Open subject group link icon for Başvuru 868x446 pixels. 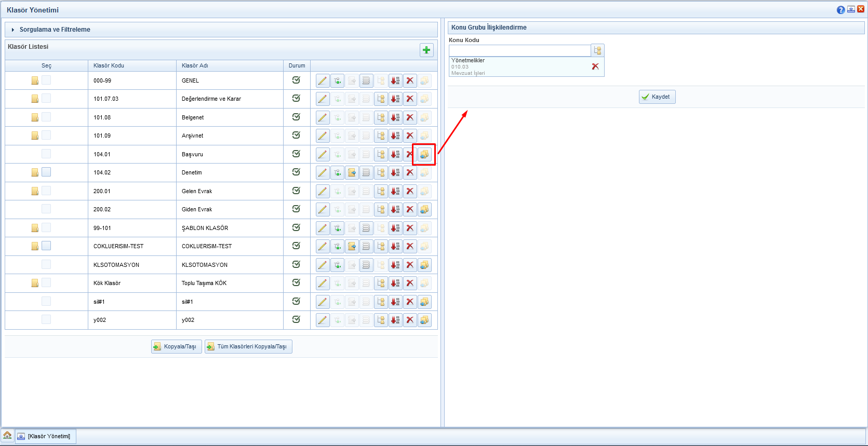click(424, 154)
